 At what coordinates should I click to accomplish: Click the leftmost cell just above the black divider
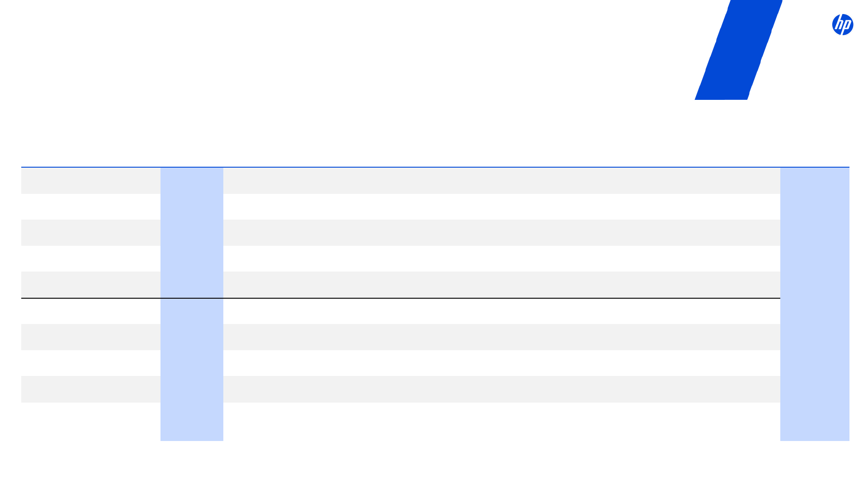tap(90, 285)
